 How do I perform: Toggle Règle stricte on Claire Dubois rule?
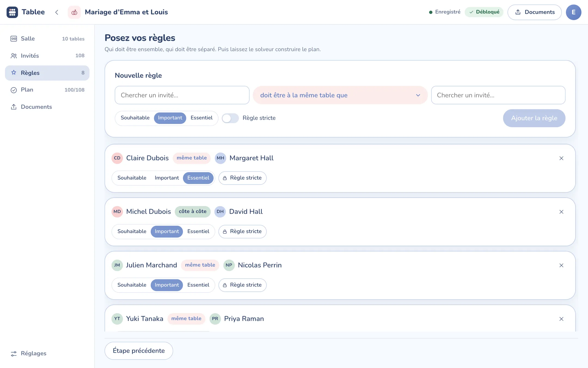click(242, 178)
